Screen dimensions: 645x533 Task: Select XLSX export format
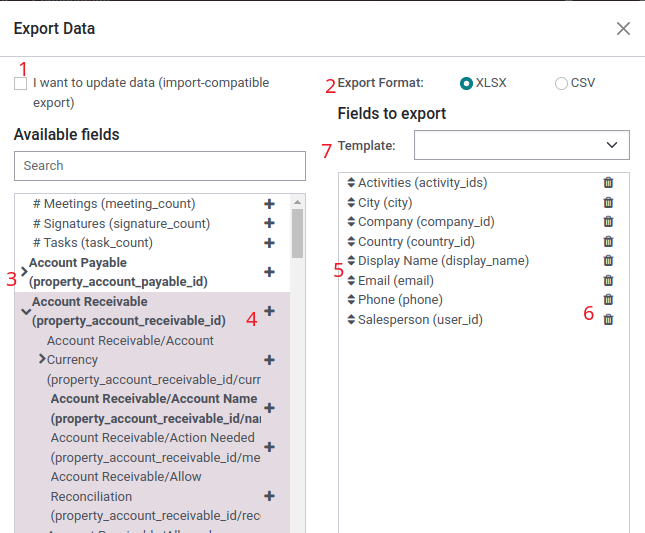[466, 83]
